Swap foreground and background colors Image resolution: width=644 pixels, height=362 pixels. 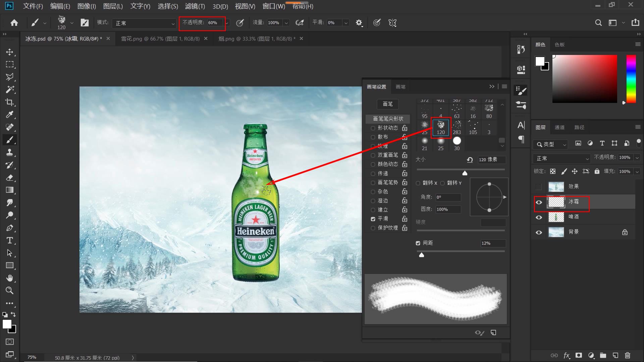13,314
